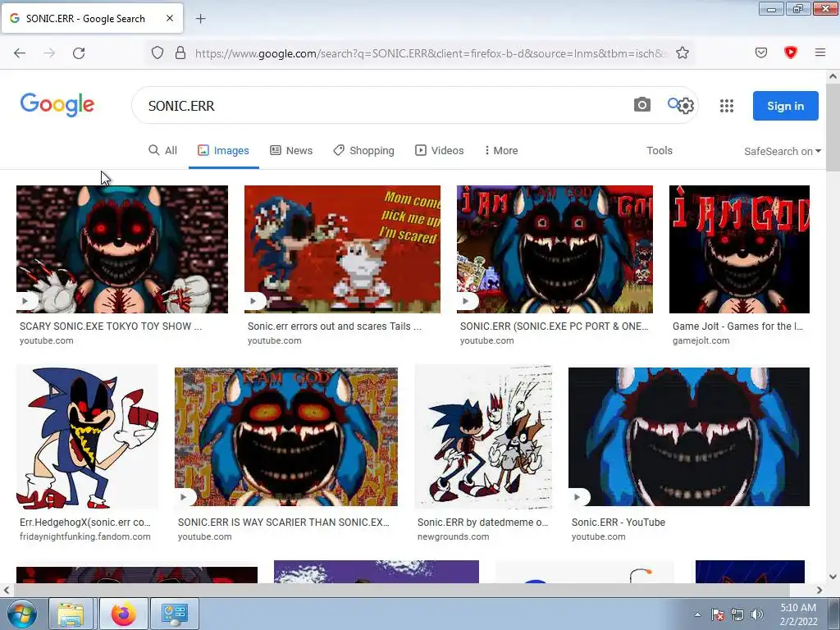
Task: Click the Action Center flag tray icon
Action: point(718,614)
